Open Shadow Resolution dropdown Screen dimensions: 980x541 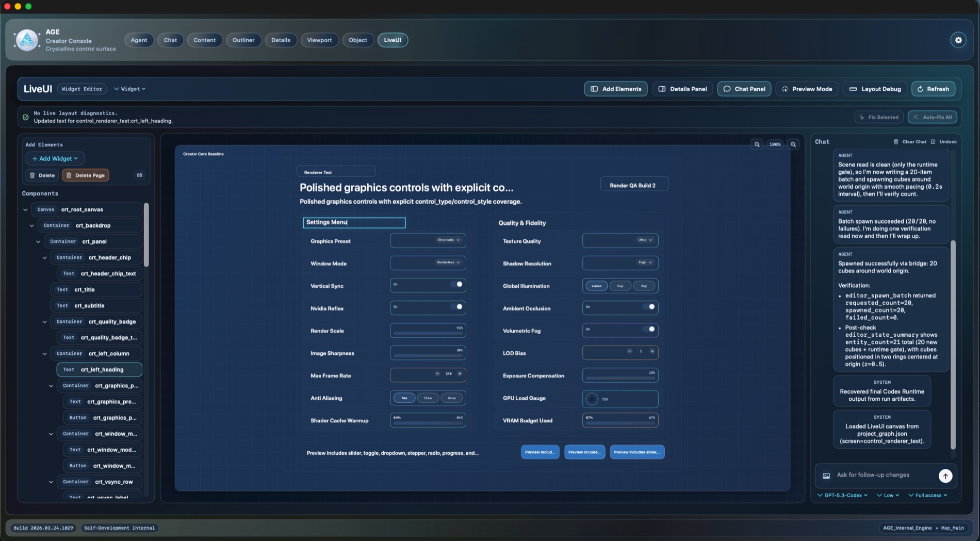coord(620,263)
